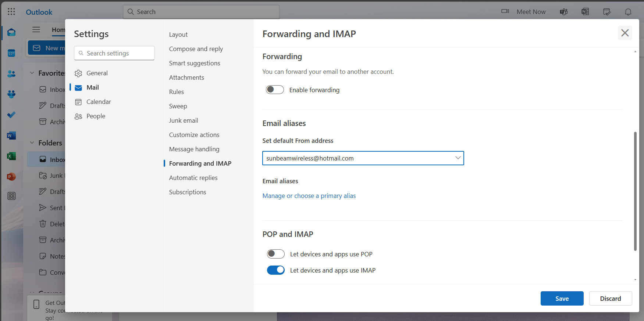Viewport: 644px width, 321px height.
Task: Select the People settings category
Action: point(96,116)
